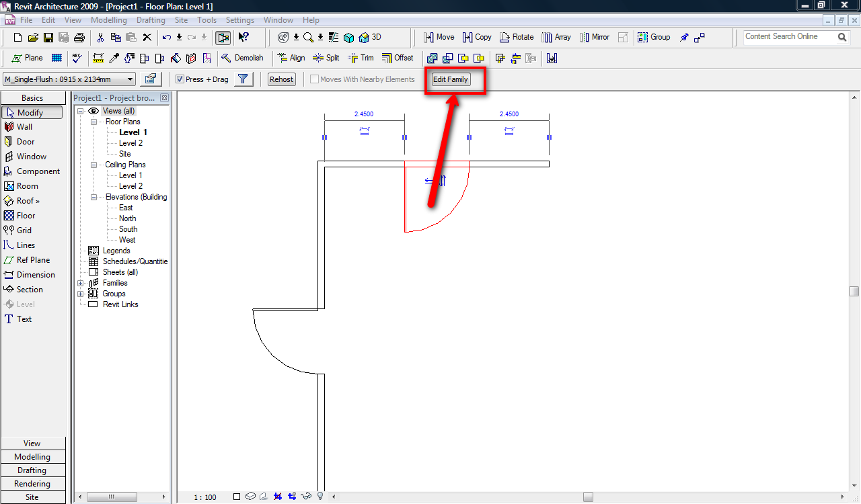This screenshot has height=504, width=861.
Task: Expand the Modelling design bar tab
Action: coord(33,457)
